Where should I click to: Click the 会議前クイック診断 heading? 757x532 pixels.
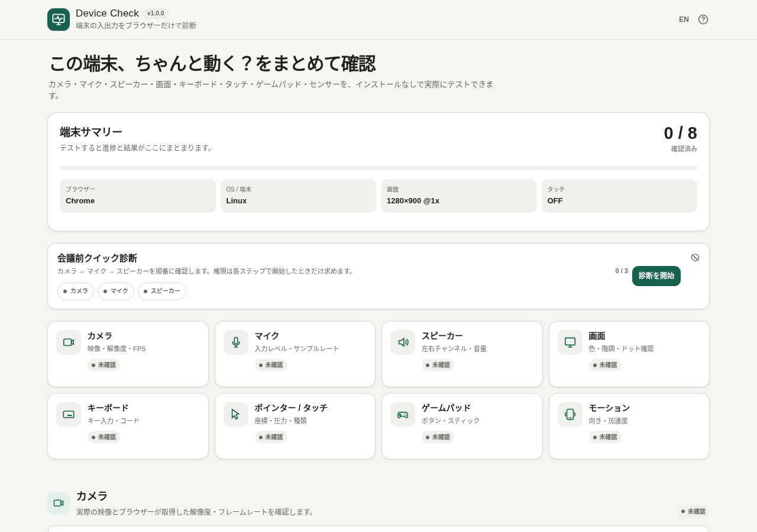coord(97,258)
